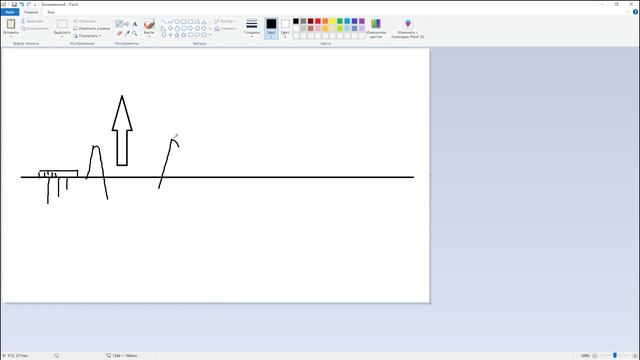
Task: Choose the Right arrow shape
Action: [x=191, y=29]
